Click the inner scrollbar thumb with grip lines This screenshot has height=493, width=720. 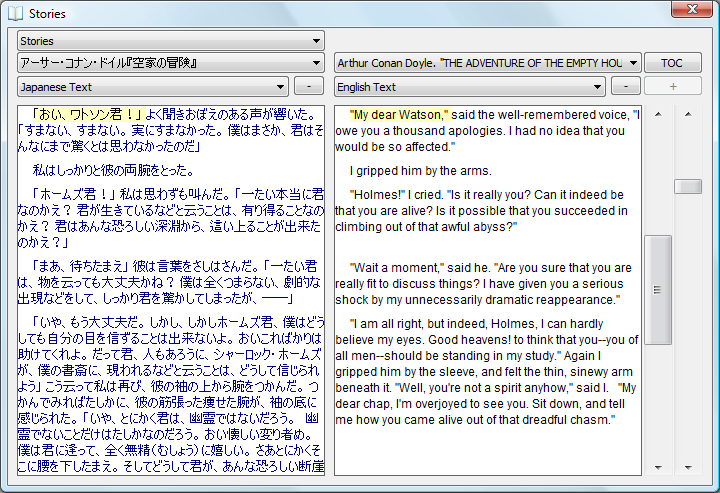[658, 290]
